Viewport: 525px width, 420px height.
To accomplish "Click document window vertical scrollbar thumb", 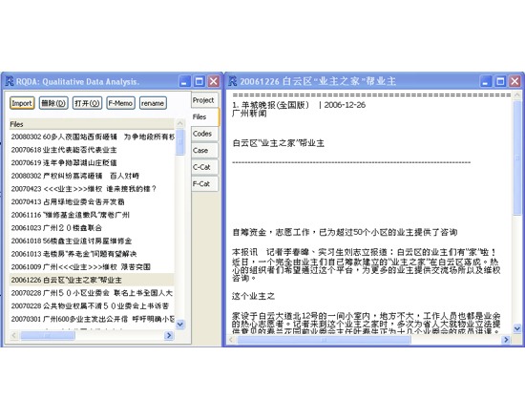I will [517, 157].
